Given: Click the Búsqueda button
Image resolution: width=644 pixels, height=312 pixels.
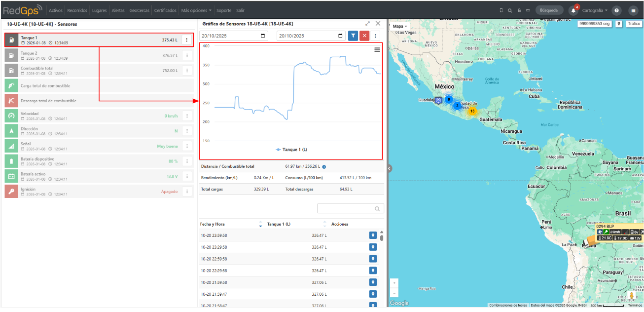Looking at the screenshot, I should (549, 10).
